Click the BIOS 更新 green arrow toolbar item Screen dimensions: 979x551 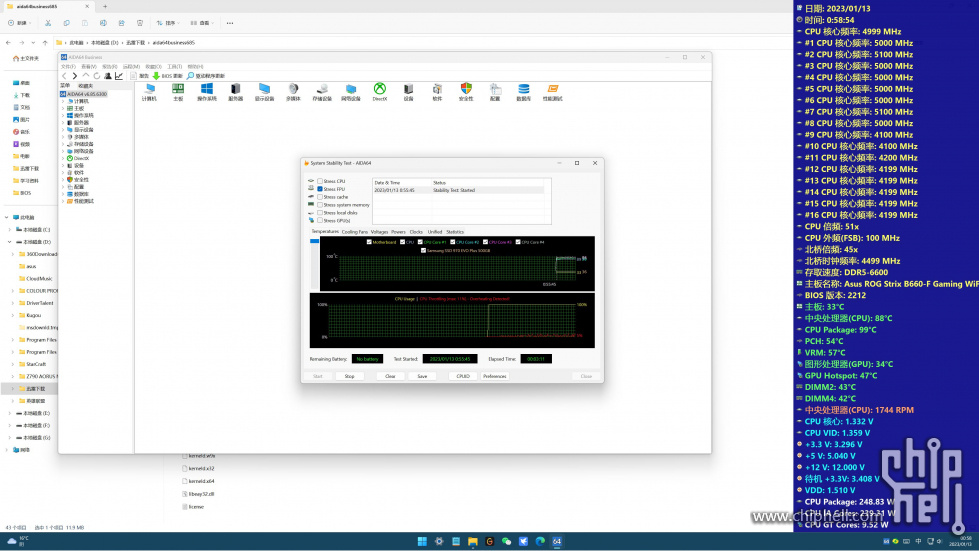tap(167, 76)
